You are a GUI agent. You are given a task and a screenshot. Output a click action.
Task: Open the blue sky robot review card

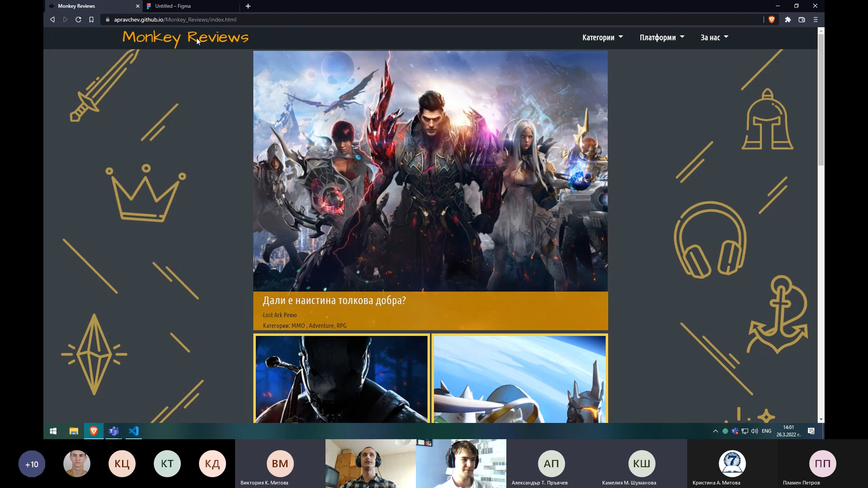point(520,379)
